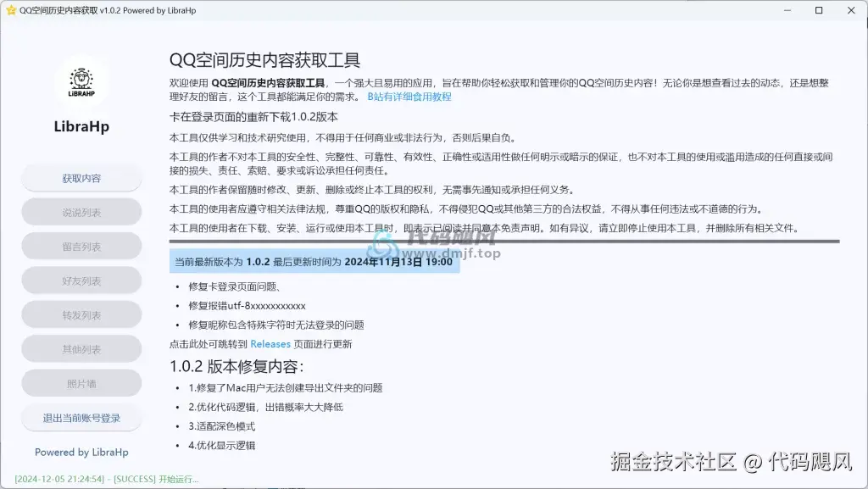
Task: Click the 1.0.2 版本修复内容 heading
Action: [x=236, y=366]
